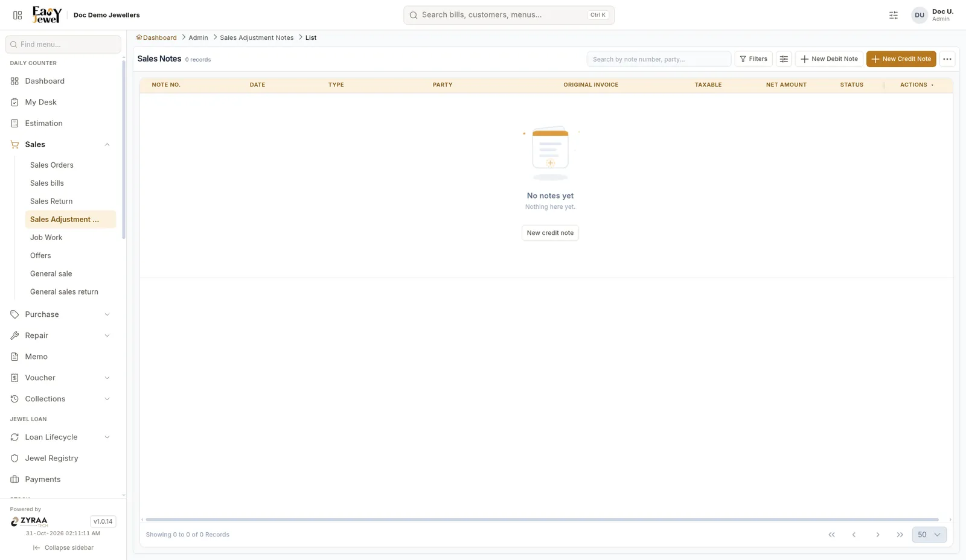Open the page size 50 dropdown
The height and width of the screenshot is (560, 966).
929,535
